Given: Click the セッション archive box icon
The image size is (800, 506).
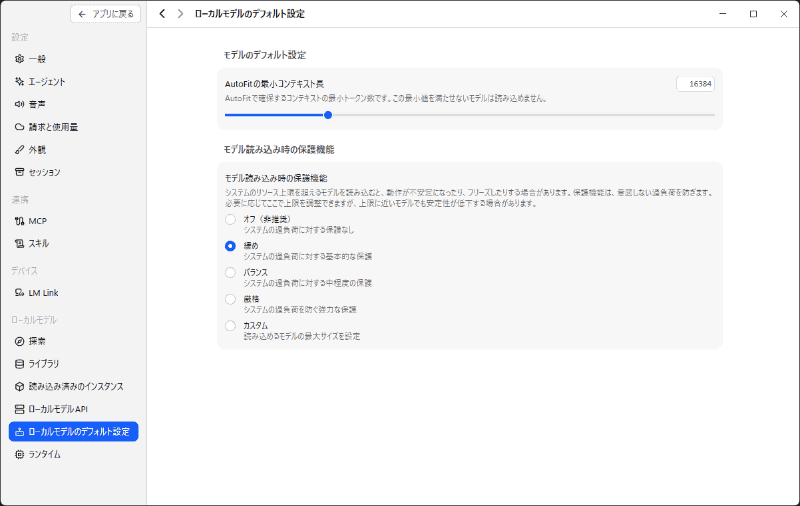Looking at the screenshot, I should (19, 172).
